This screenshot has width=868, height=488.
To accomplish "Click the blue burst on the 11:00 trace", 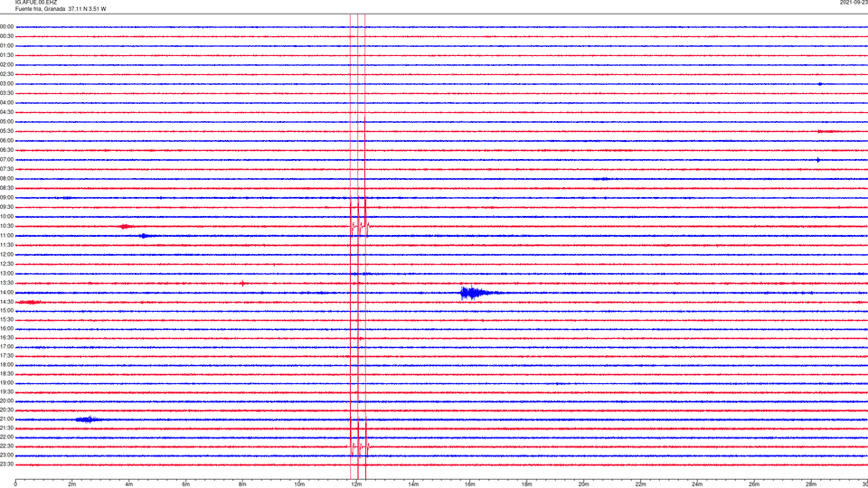I will 144,236.
